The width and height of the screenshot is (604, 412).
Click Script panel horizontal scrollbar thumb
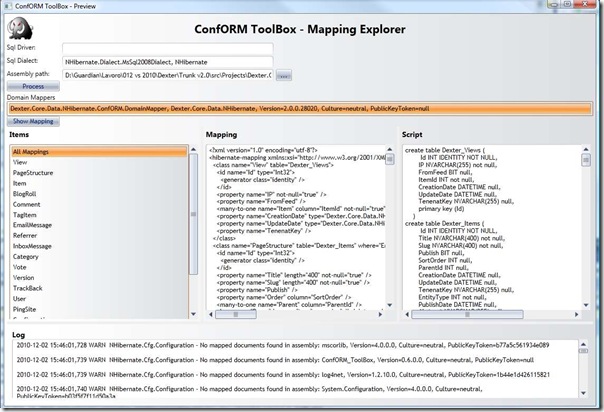pyautogui.click(x=467, y=314)
